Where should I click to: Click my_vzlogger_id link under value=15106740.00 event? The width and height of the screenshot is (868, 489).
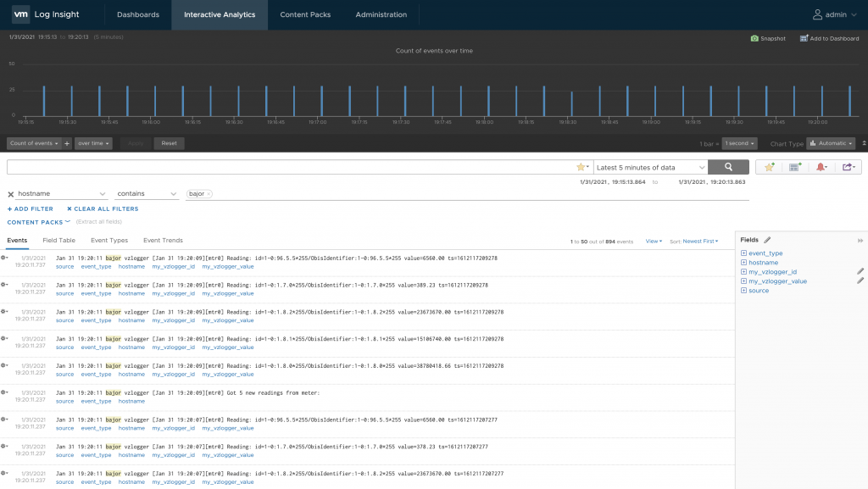point(173,347)
